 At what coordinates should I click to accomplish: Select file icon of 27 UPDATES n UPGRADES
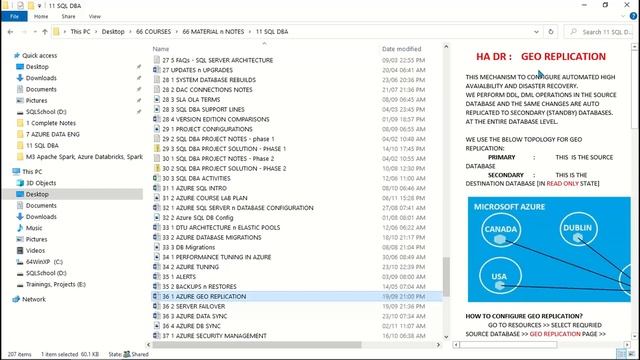click(156, 70)
